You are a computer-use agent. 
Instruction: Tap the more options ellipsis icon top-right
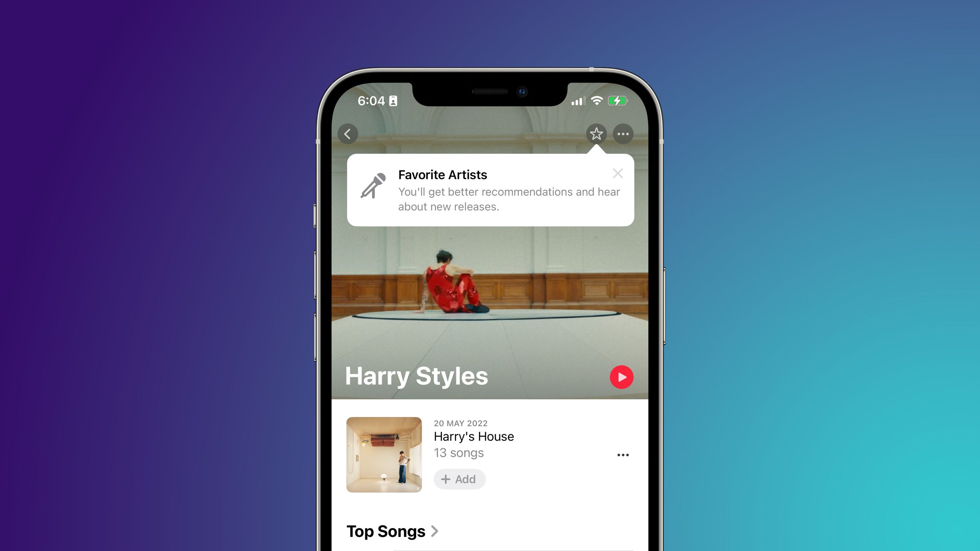point(622,133)
